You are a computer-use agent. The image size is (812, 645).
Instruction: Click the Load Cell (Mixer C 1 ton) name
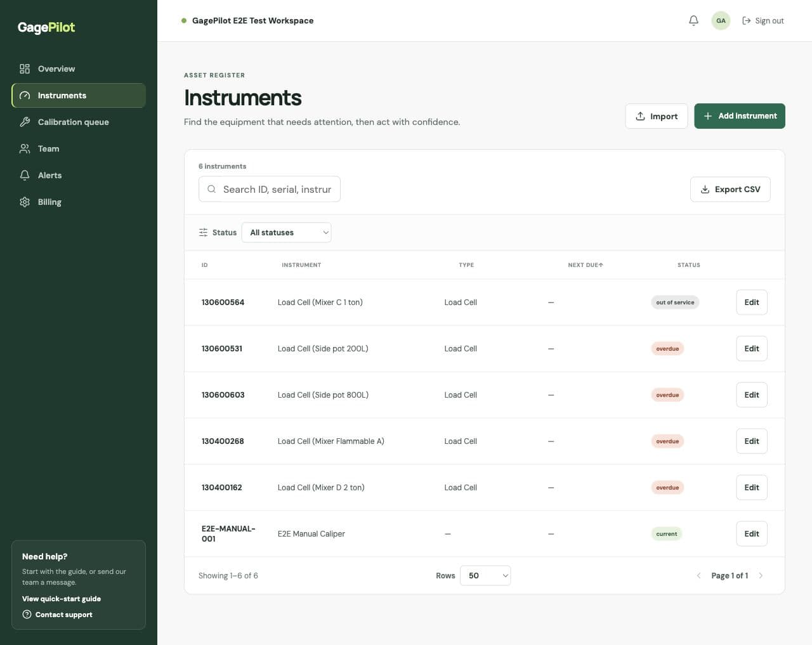pos(320,302)
